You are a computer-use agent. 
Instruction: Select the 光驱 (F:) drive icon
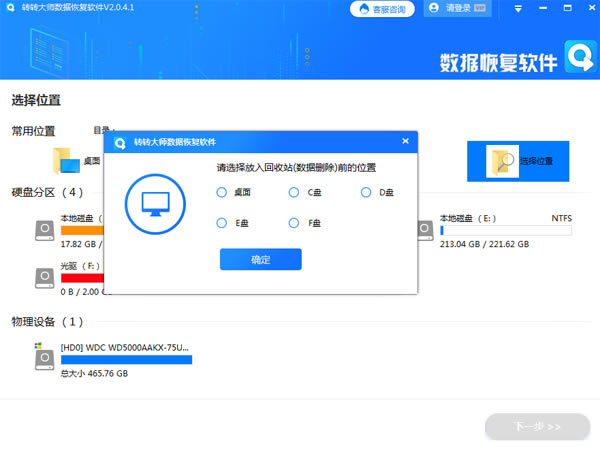(45, 278)
